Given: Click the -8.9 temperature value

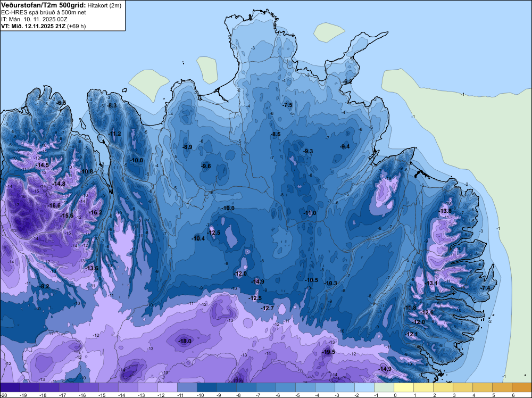Looking at the screenshot, I should (187, 147).
